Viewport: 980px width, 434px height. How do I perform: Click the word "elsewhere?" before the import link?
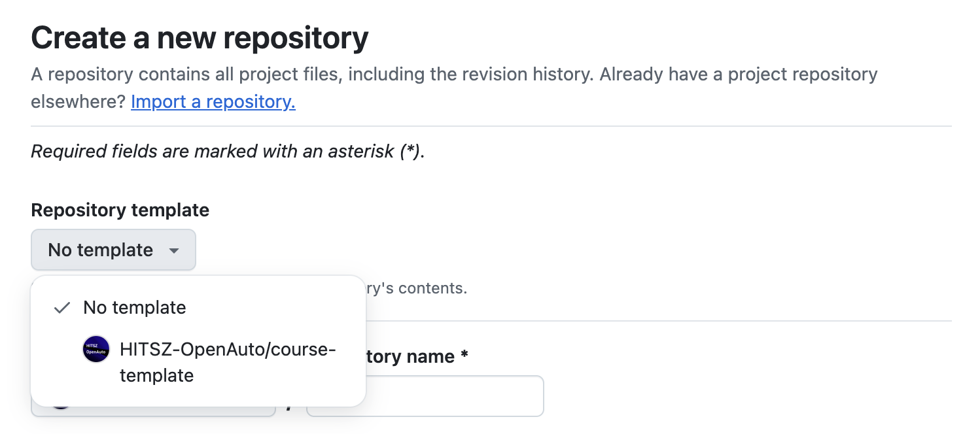(78, 102)
